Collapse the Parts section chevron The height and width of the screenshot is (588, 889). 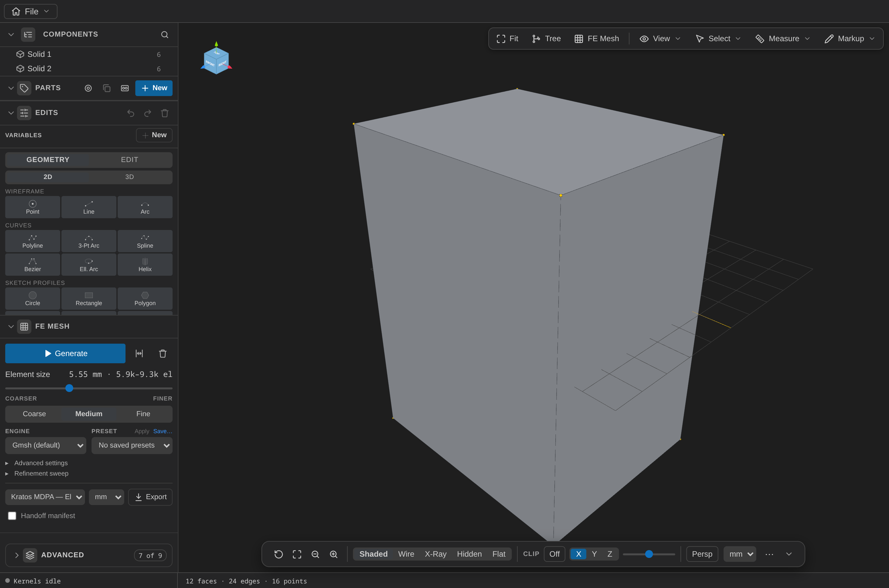tap(11, 88)
